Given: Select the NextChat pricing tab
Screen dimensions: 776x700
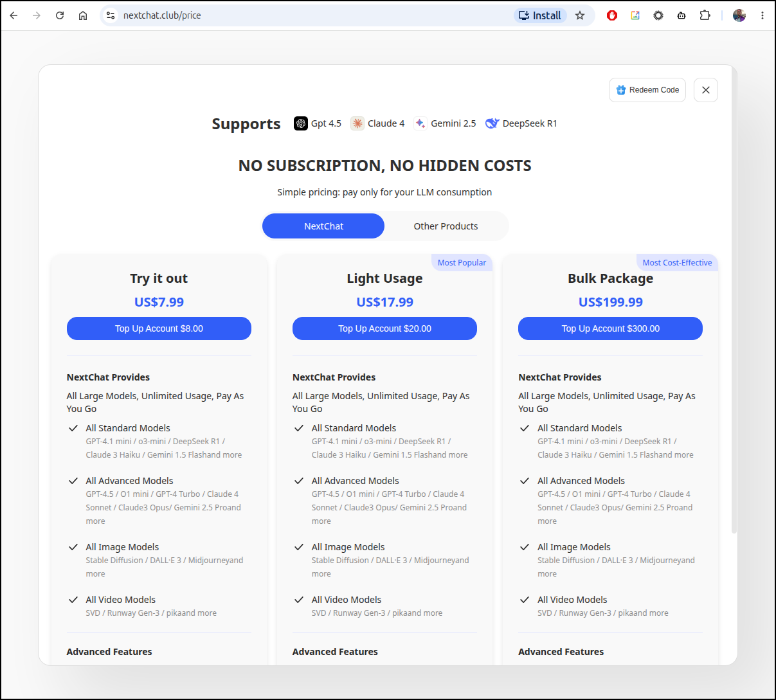Looking at the screenshot, I should [323, 226].
